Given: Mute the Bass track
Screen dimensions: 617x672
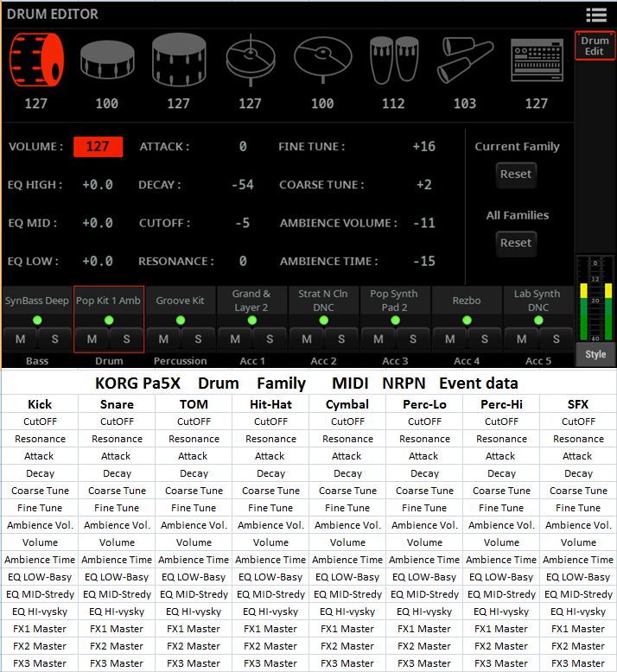Looking at the screenshot, I should [x=20, y=339].
